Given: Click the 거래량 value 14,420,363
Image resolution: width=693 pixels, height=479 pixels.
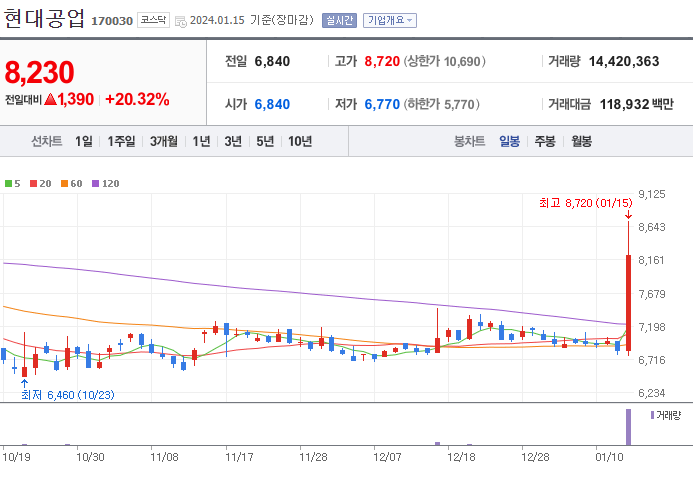Looking at the screenshot, I should point(624,61).
